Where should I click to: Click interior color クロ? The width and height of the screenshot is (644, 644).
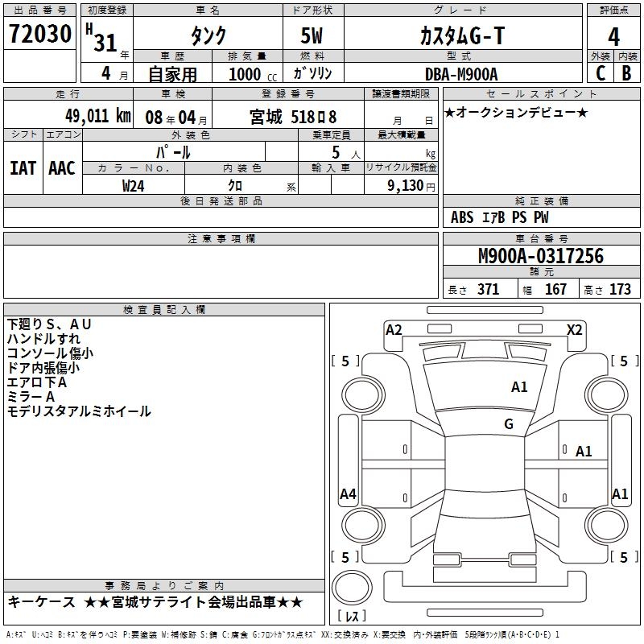(235, 186)
